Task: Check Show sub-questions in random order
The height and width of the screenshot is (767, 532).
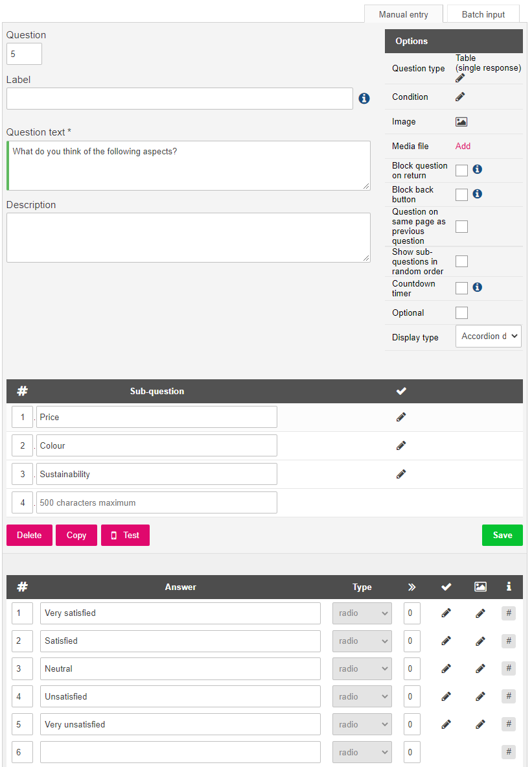Action: 461,261
